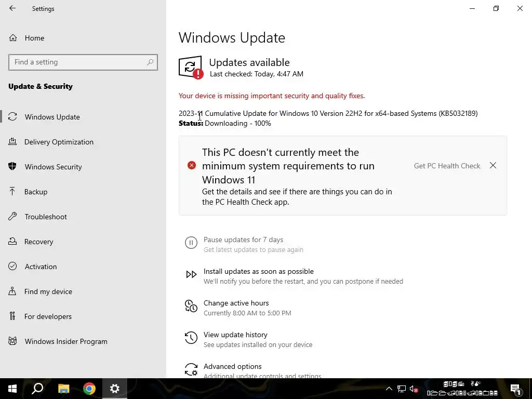Click the fast-forward install updates icon
Image resolution: width=532 pixels, height=399 pixels.
(x=191, y=274)
